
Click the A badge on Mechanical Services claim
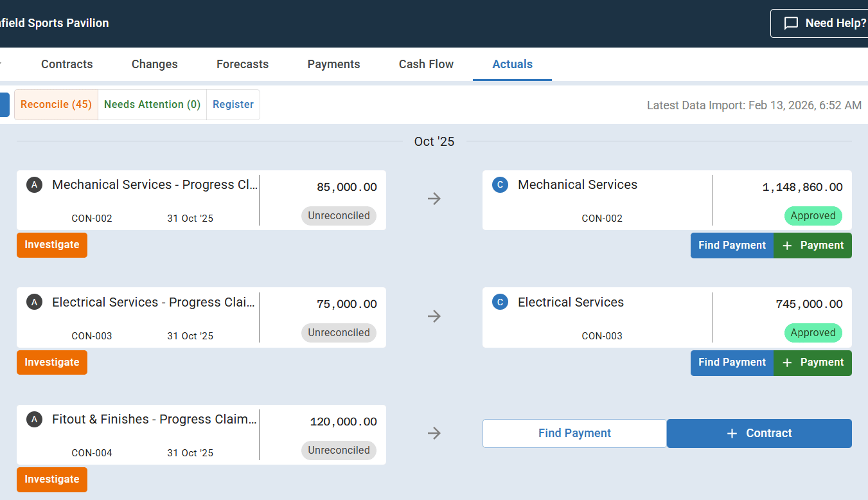coord(34,185)
